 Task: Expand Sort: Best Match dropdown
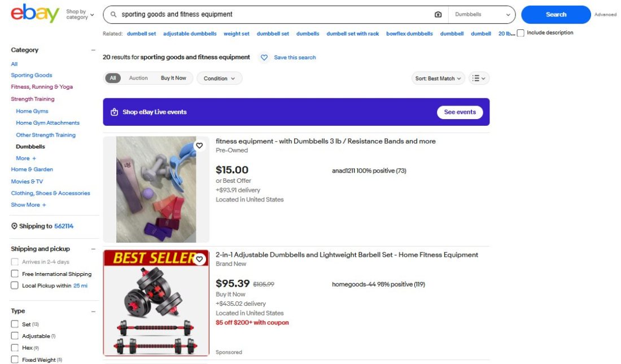tap(438, 78)
